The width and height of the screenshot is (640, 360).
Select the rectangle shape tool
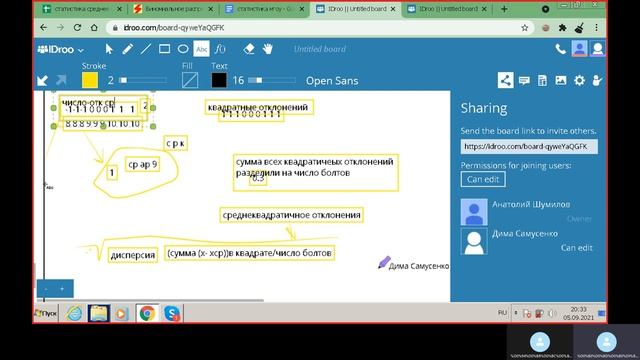[164, 49]
